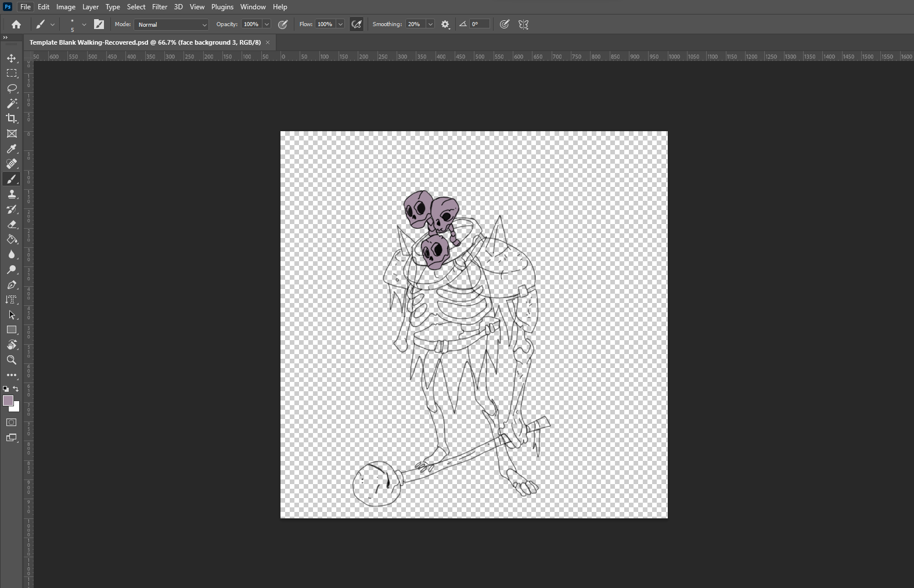Select the History Brush tool
This screenshot has width=914, height=588.
(x=12, y=209)
